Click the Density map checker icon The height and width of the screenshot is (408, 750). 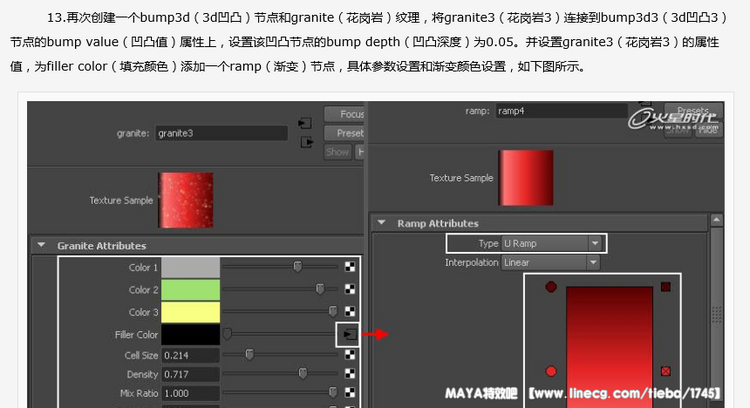[x=350, y=375]
